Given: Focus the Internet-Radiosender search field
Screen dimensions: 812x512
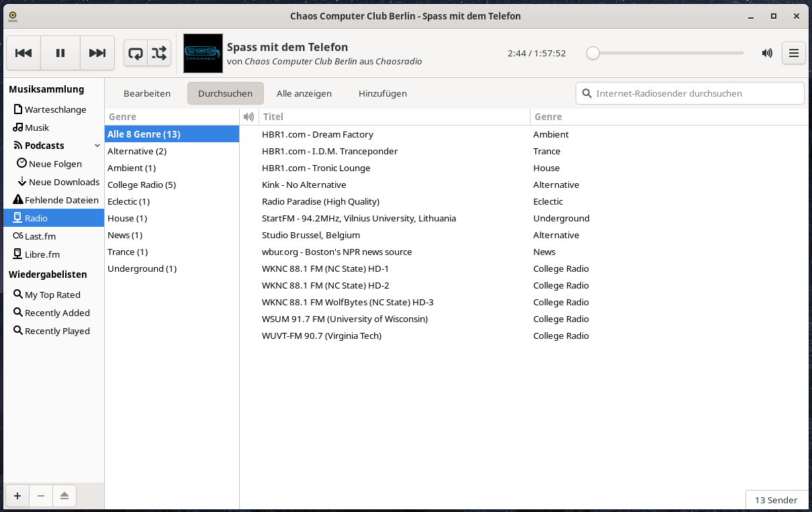Looking at the screenshot, I should tap(695, 93).
